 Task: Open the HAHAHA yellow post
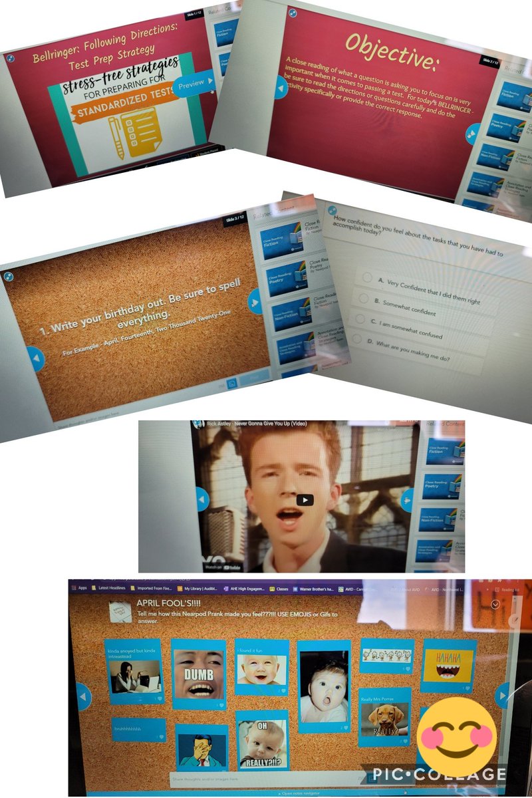448,666
